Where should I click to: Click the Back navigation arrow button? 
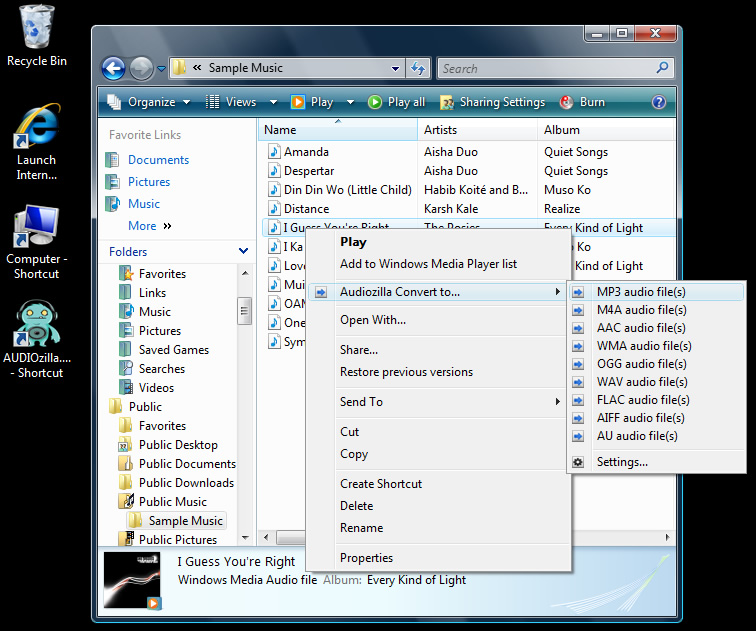114,68
